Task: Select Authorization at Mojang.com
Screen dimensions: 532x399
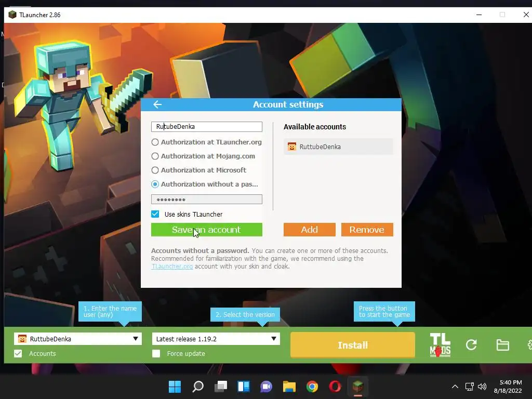Action: [x=203, y=156]
